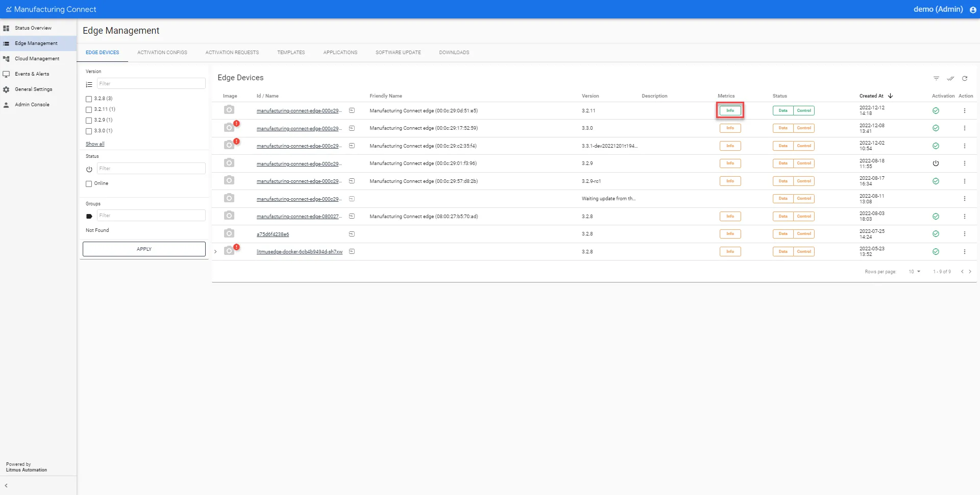Screen dimensions: 980x495
Task: Click camera image of a75d6f4238e6 row
Action: [x=229, y=233]
